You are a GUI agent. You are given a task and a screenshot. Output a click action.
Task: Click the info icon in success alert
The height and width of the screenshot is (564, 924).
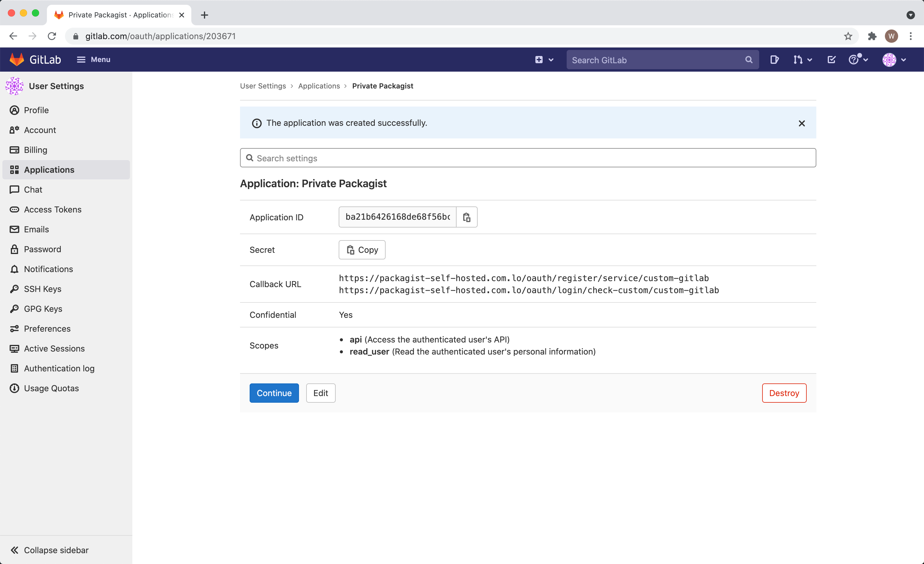coord(257,123)
